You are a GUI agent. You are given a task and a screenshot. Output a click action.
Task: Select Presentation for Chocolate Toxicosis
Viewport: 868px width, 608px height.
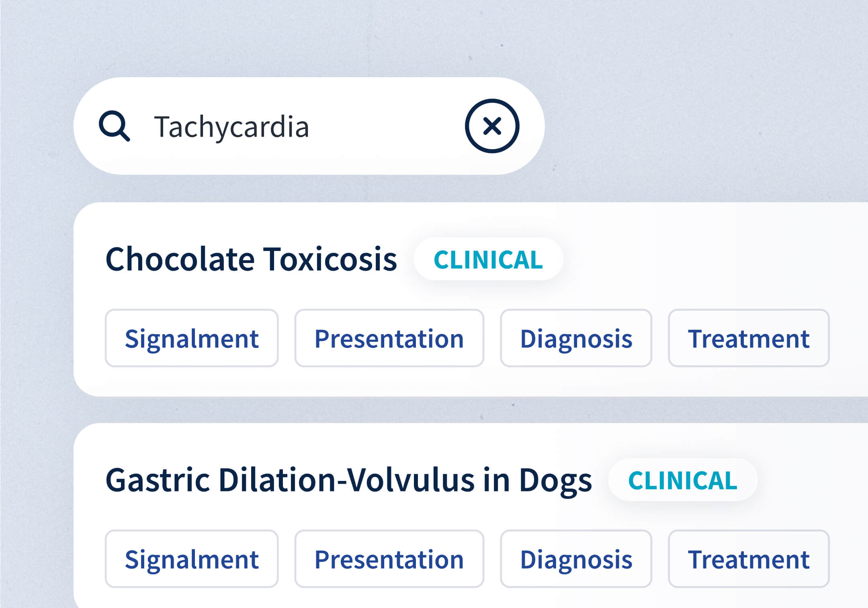[389, 338]
